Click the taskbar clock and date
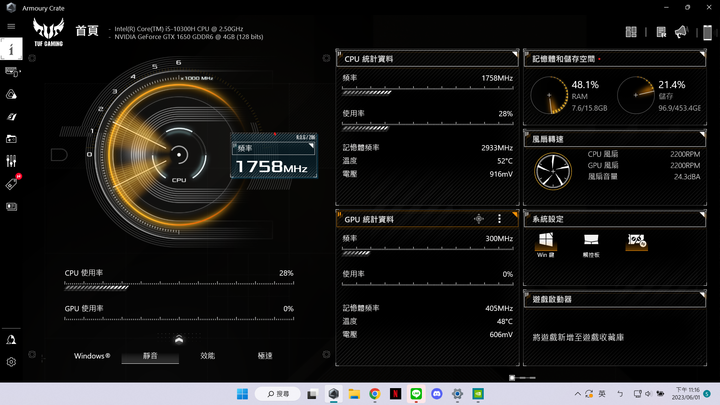This screenshot has width=720, height=405. coord(687,394)
